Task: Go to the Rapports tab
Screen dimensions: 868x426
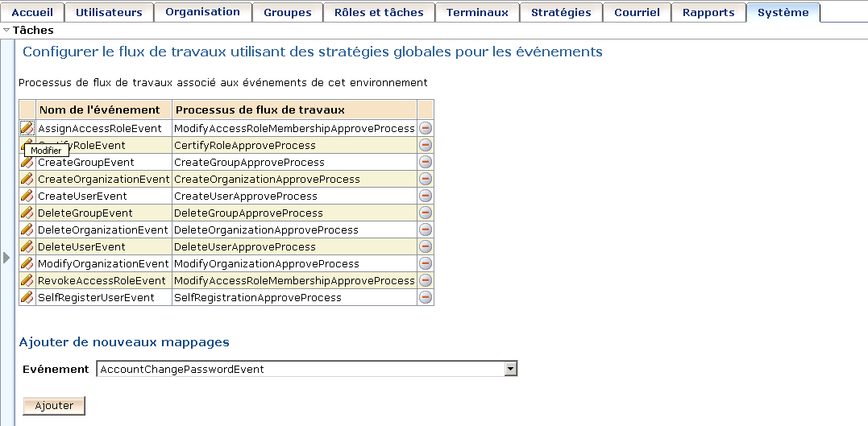Action: point(708,12)
